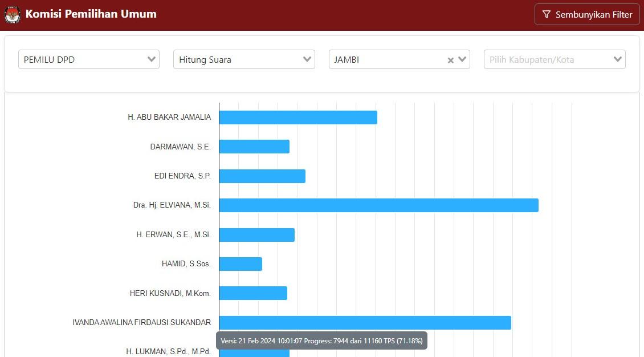Click the Versi progress tooltip

pyautogui.click(x=321, y=341)
